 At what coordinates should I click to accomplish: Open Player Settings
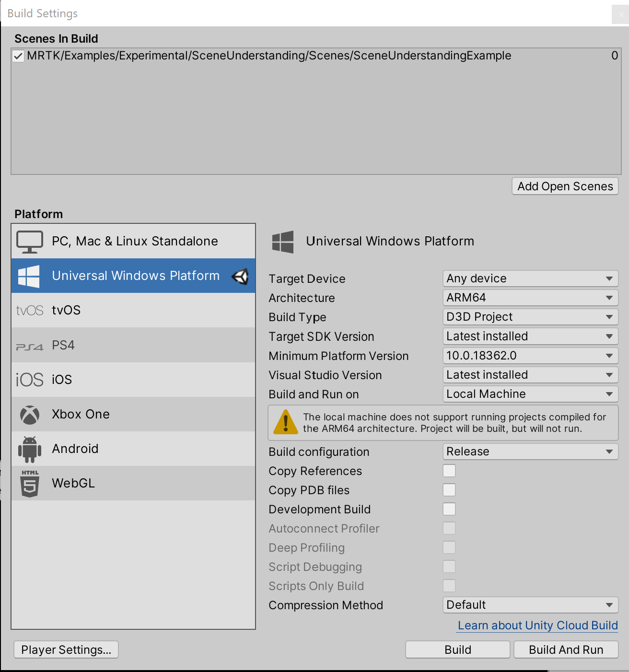click(66, 650)
